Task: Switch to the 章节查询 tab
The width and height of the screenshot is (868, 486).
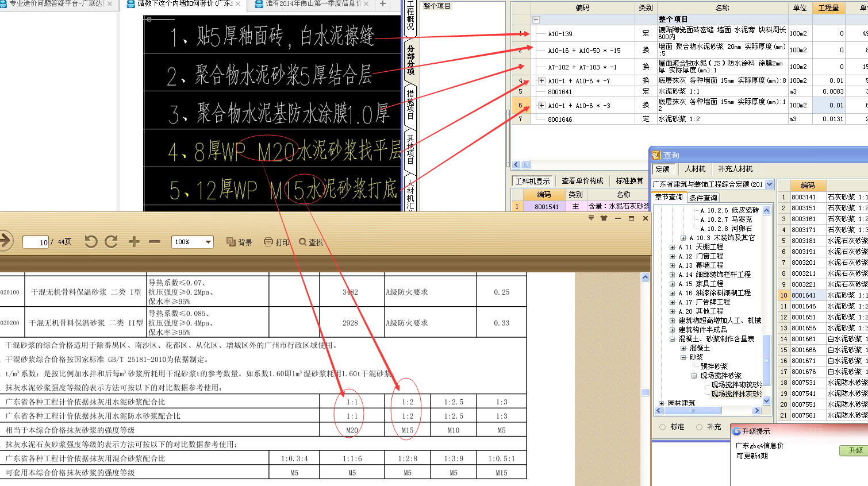Action: point(669,197)
